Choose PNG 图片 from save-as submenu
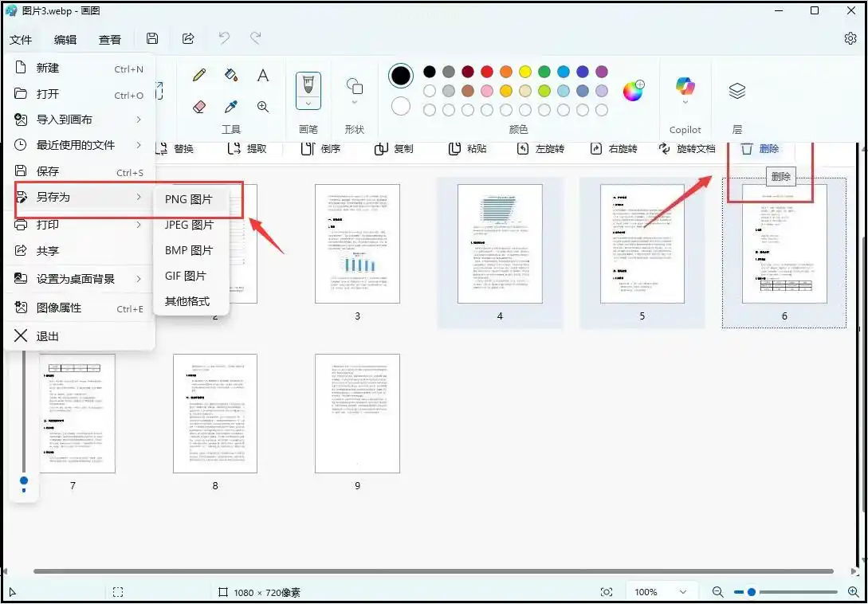The height and width of the screenshot is (604, 868). 189,199
